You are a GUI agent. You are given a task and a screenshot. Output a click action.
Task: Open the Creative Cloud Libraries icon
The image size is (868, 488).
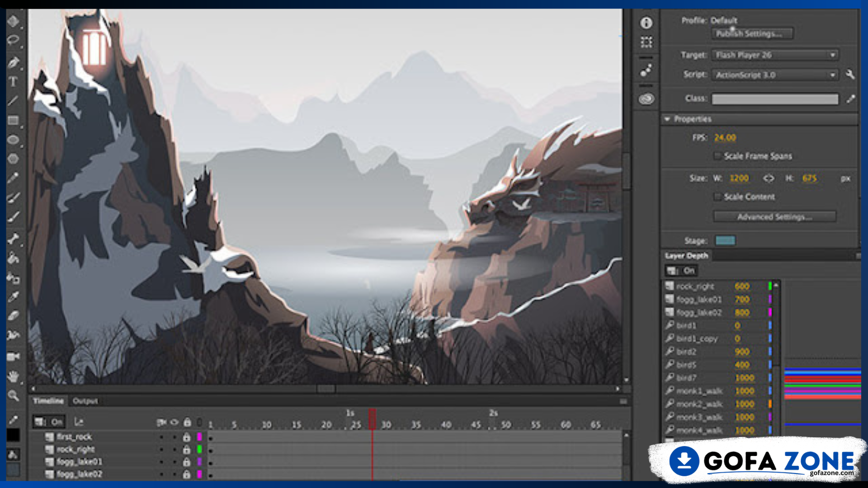[646, 99]
